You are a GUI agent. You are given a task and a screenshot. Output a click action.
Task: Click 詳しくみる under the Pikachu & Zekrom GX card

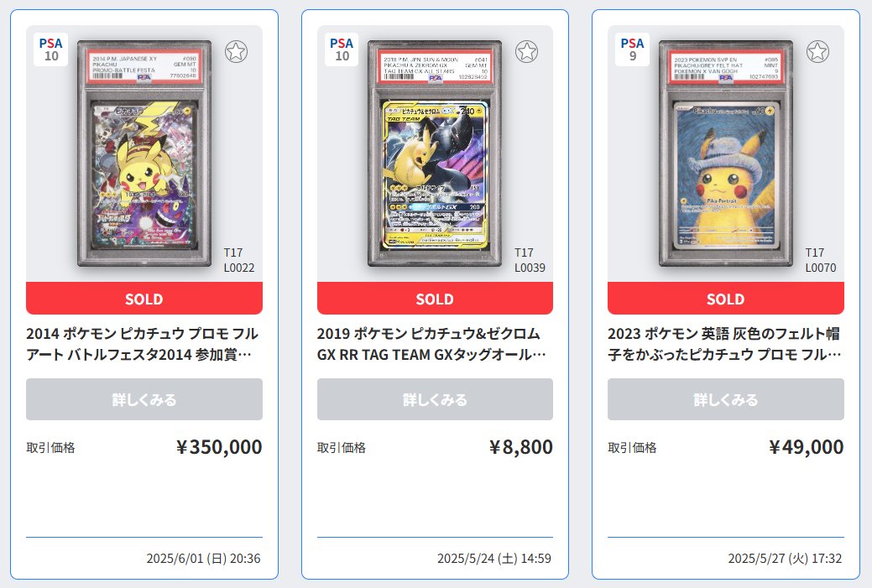(435, 399)
